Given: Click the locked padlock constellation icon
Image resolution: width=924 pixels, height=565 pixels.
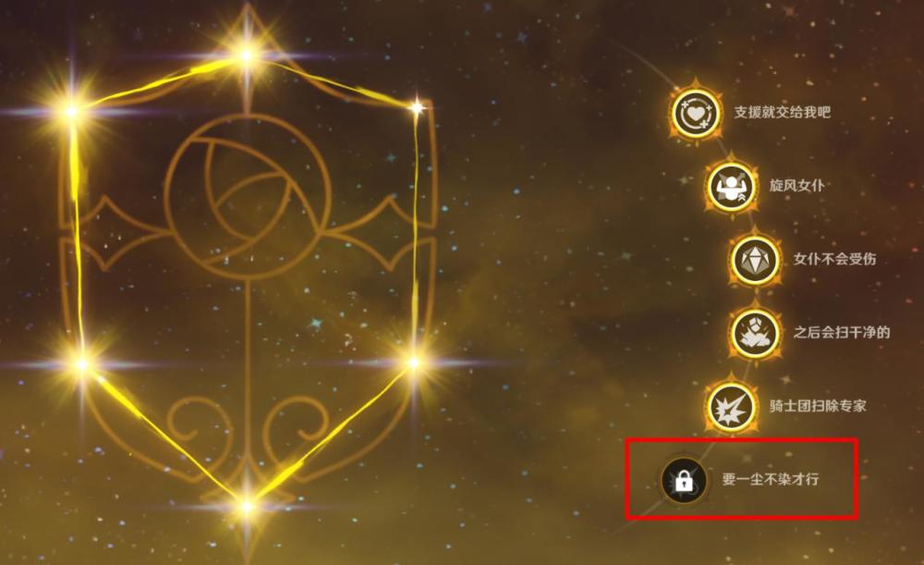Looking at the screenshot, I should pyautogui.click(x=684, y=481).
